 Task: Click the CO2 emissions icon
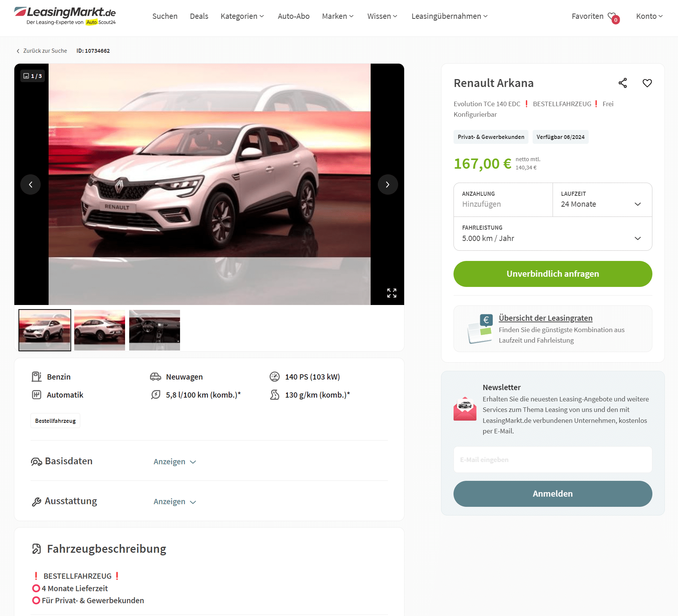[275, 395]
